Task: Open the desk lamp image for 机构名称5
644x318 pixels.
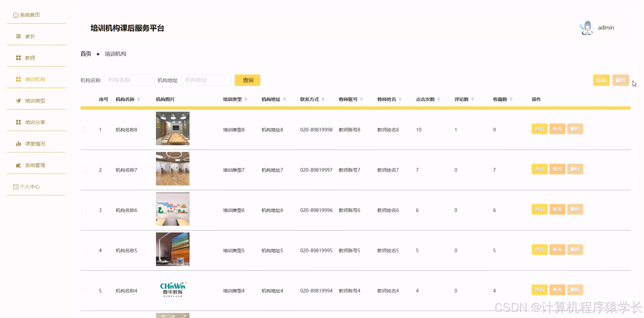Action: (x=173, y=249)
